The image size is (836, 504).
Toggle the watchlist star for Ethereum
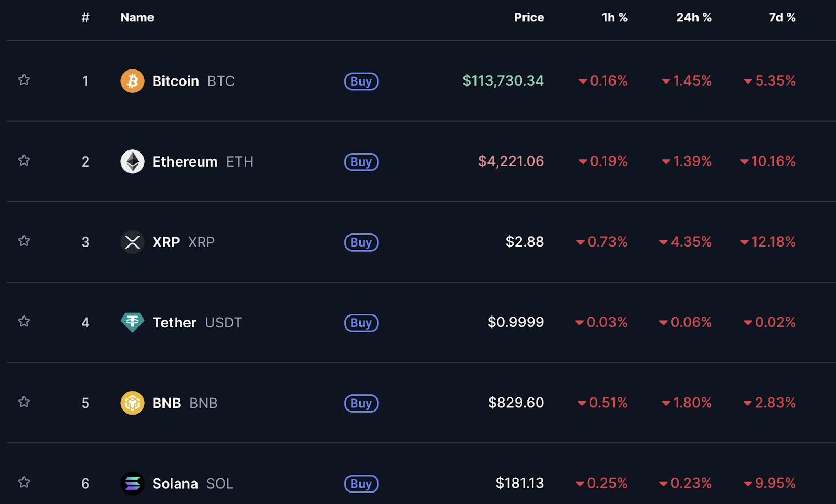(24, 160)
